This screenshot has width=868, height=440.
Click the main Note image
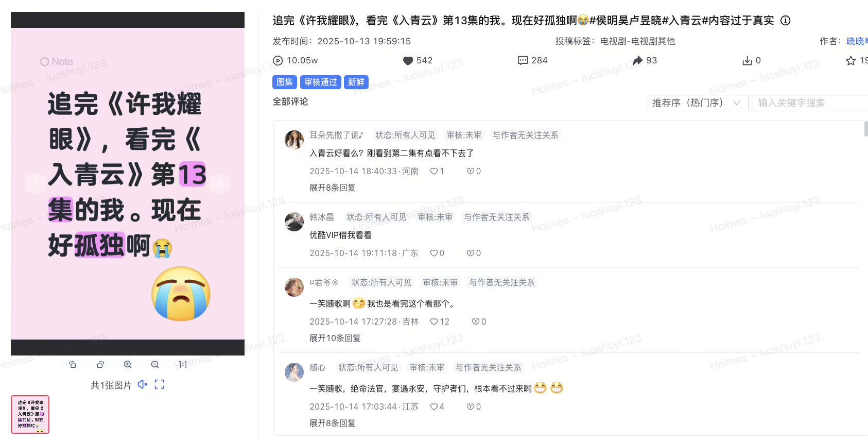(x=128, y=184)
